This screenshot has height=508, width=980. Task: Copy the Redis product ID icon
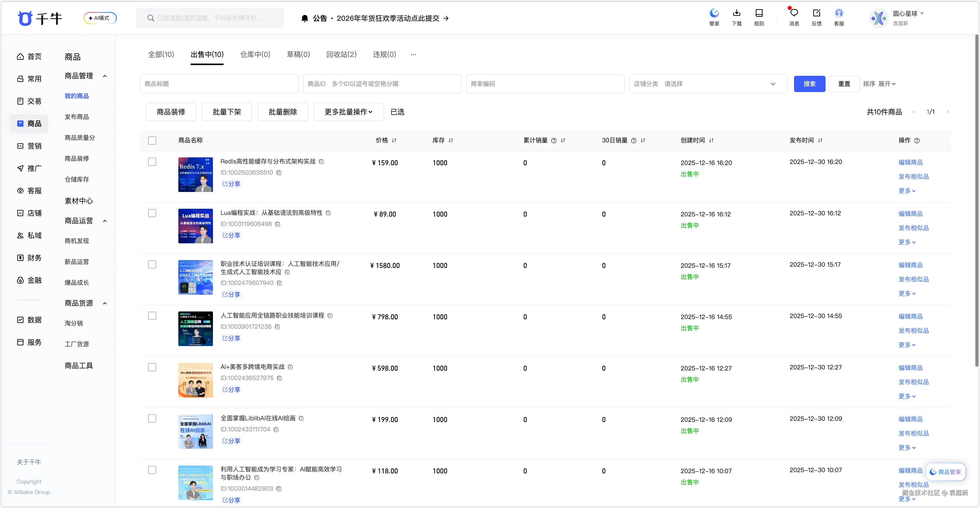point(279,173)
